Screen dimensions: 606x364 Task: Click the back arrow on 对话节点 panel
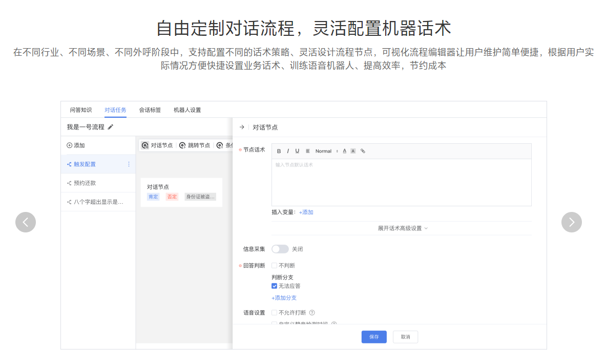tap(241, 127)
